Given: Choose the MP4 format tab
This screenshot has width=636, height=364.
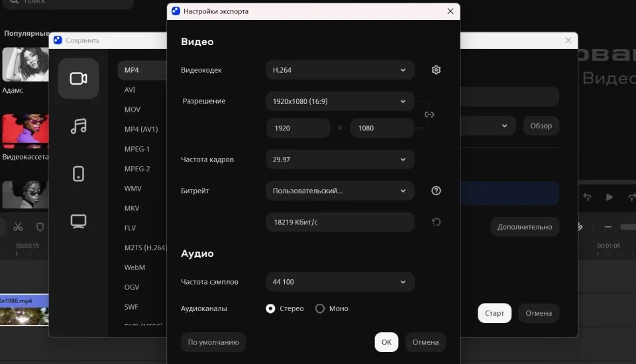Looking at the screenshot, I should point(142,70).
